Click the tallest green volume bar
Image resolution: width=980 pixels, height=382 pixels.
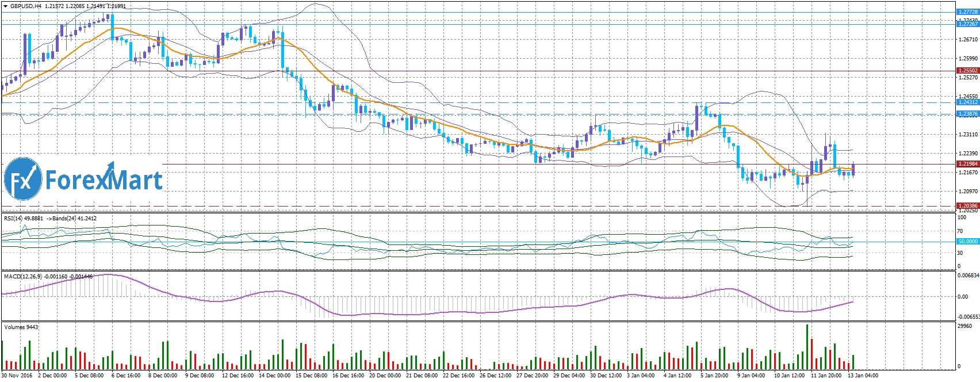(x=807, y=347)
